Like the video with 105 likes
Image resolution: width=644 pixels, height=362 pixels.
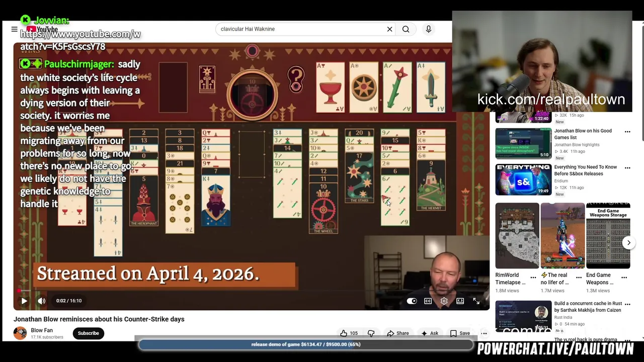tap(349, 333)
